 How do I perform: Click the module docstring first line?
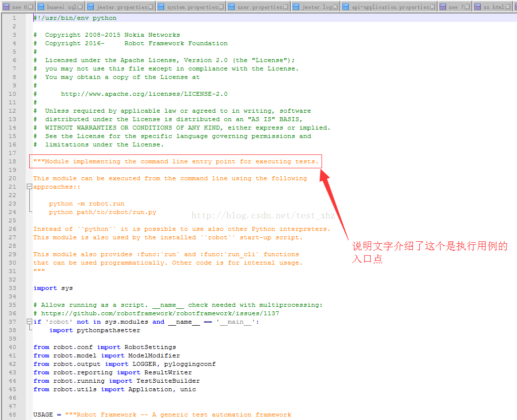tap(176, 161)
